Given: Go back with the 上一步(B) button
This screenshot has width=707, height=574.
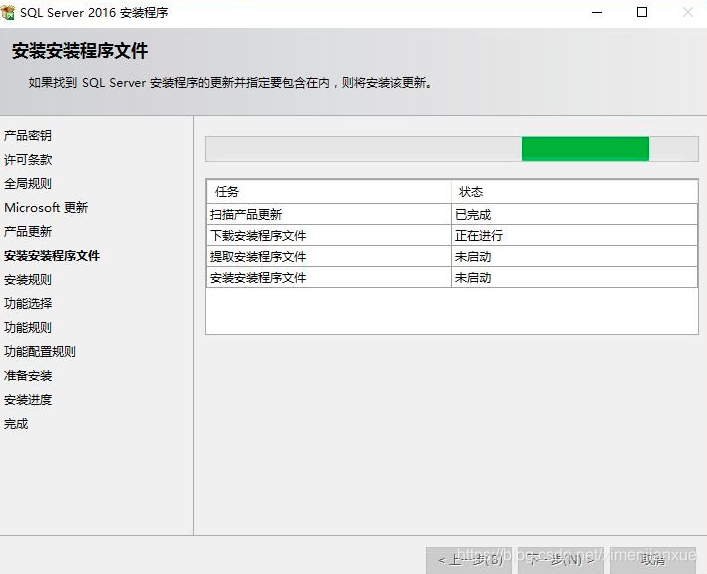Looking at the screenshot, I should [x=469, y=560].
